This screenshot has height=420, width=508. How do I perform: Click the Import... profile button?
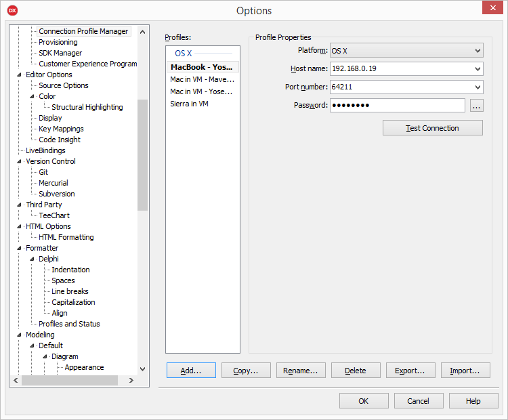click(x=465, y=371)
